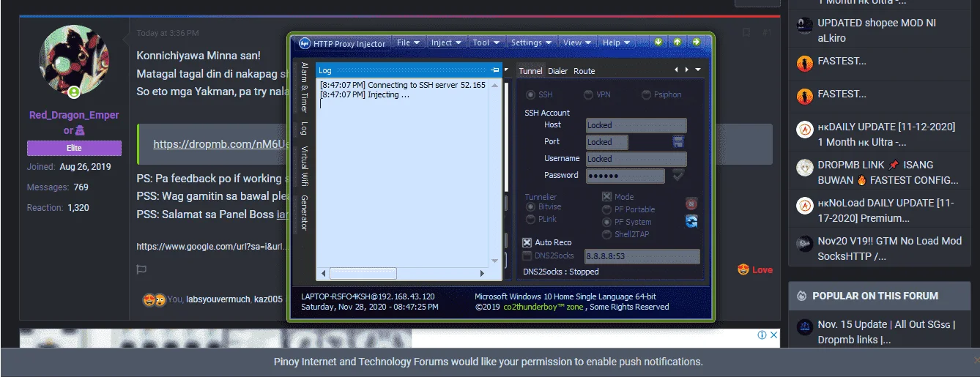Click the HTTP Proxy Injector logo icon
The width and height of the screenshot is (980, 377).
pyautogui.click(x=305, y=43)
